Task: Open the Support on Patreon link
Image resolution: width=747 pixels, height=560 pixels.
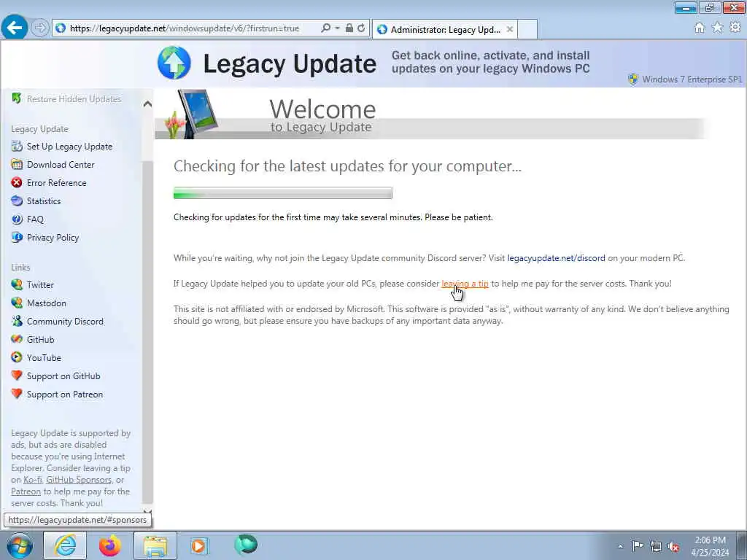Action: point(65,394)
